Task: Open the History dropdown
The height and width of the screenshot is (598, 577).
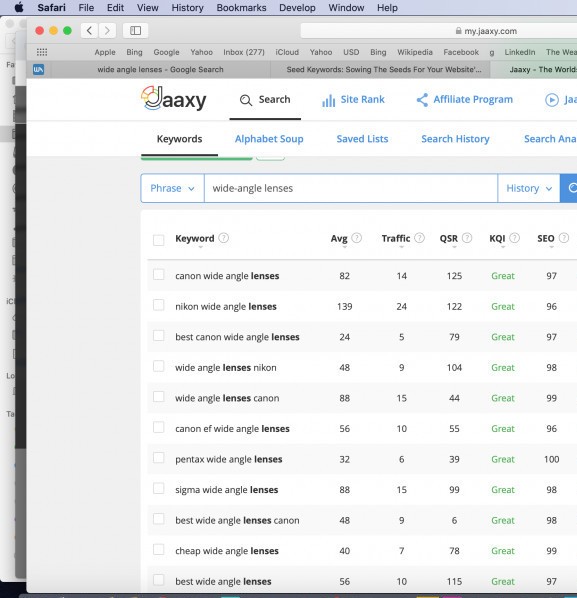Action: [x=529, y=188]
